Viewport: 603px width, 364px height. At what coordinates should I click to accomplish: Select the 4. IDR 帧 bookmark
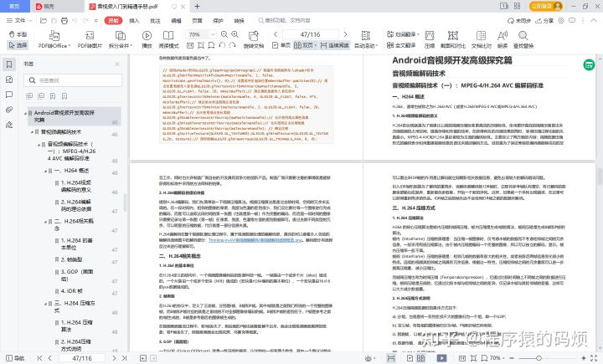[71, 291]
